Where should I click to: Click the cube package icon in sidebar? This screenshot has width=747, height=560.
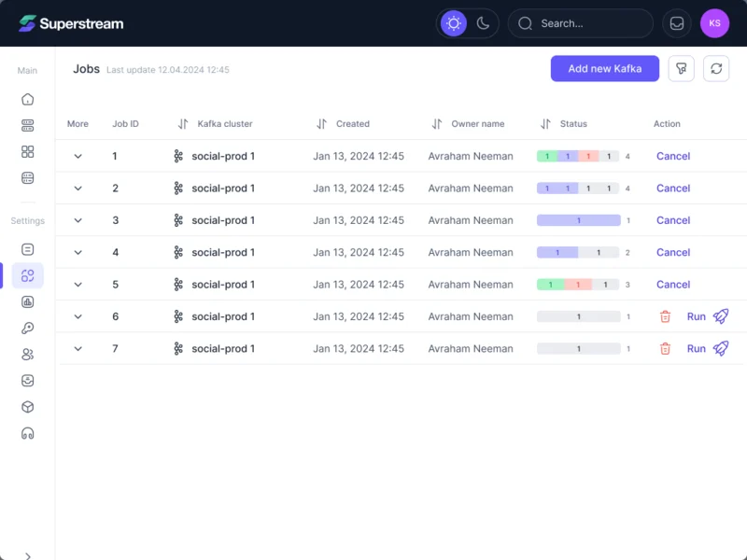[x=28, y=407]
